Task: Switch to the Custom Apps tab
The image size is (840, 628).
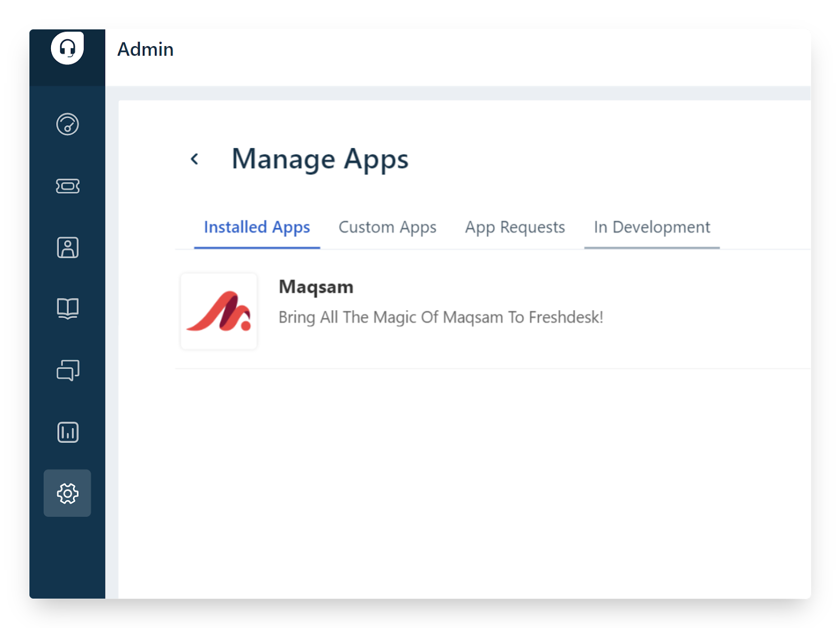Action: (387, 227)
